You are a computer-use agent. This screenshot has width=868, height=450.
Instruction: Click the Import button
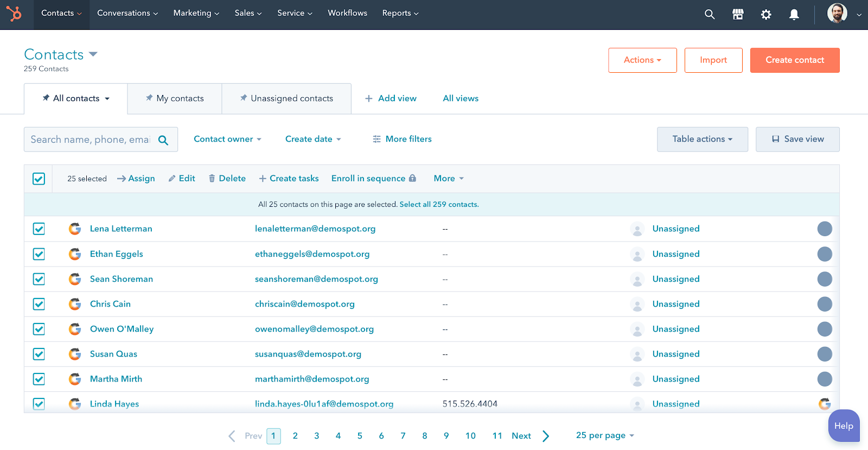pyautogui.click(x=713, y=60)
